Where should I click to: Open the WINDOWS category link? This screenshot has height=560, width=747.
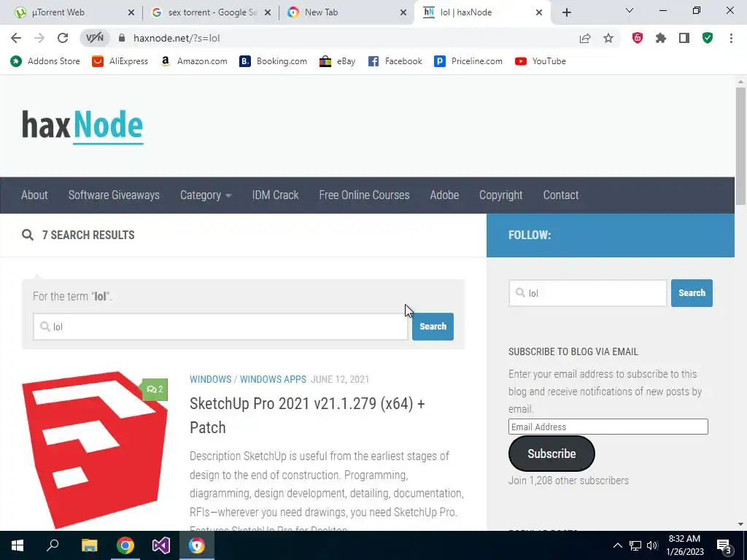[210, 379]
